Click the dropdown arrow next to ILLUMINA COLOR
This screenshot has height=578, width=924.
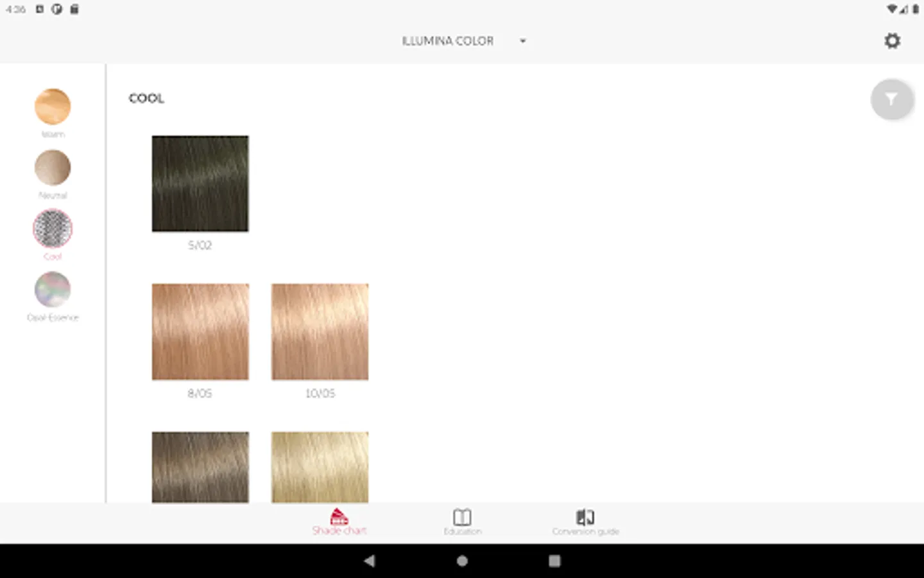tap(523, 41)
